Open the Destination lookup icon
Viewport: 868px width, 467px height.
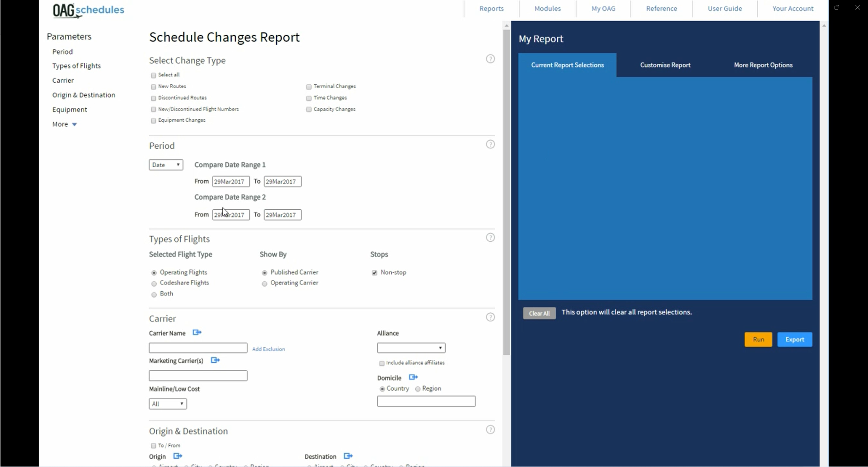tap(348, 456)
